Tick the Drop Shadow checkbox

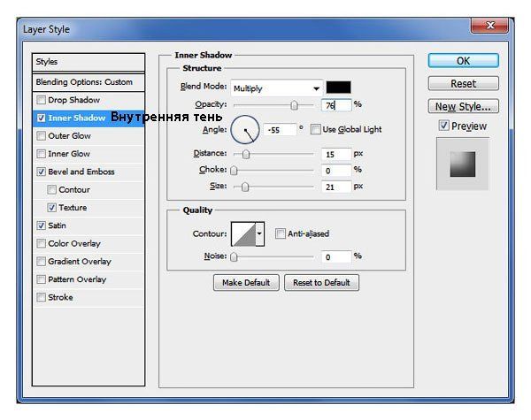coord(41,100)
